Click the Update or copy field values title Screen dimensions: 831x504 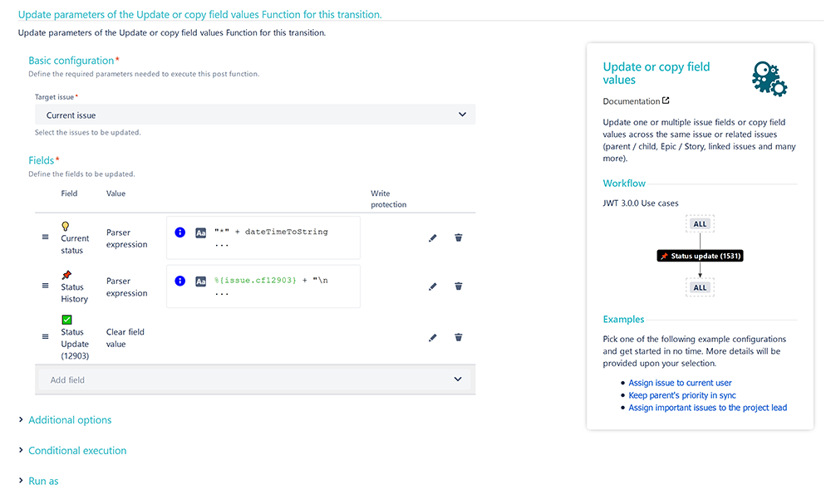tap(656, 73)
